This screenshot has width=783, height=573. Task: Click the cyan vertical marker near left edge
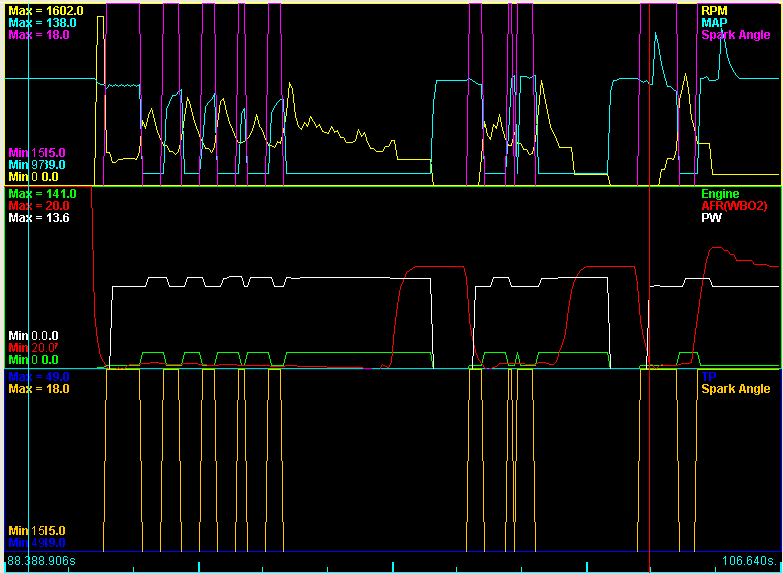click(x=29, y=280)
